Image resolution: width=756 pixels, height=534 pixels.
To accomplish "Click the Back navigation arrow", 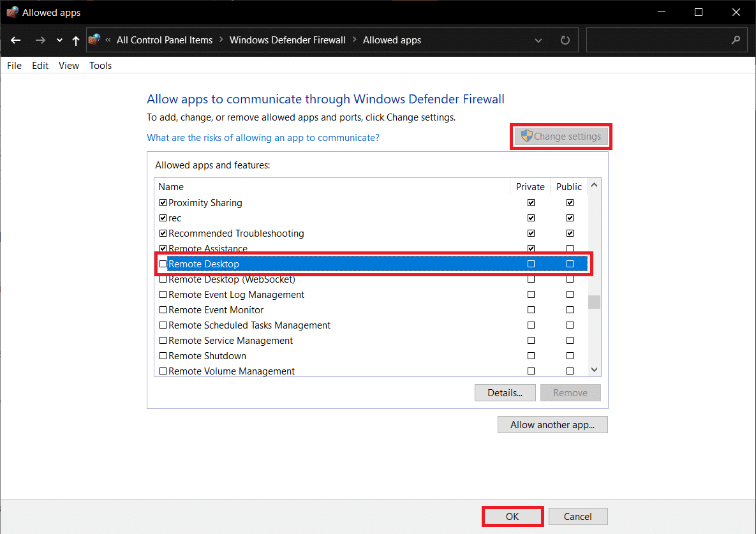I will pos(16,40).
